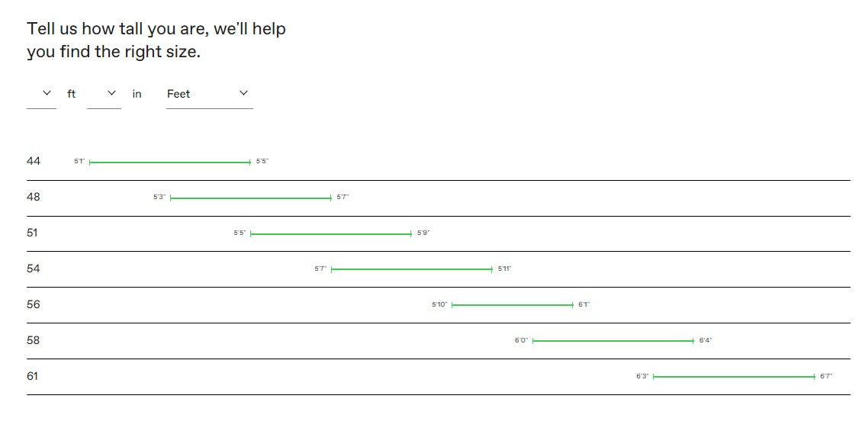868x431 pixels.
Task: Choose the size 54 row label
Action: 34,269
